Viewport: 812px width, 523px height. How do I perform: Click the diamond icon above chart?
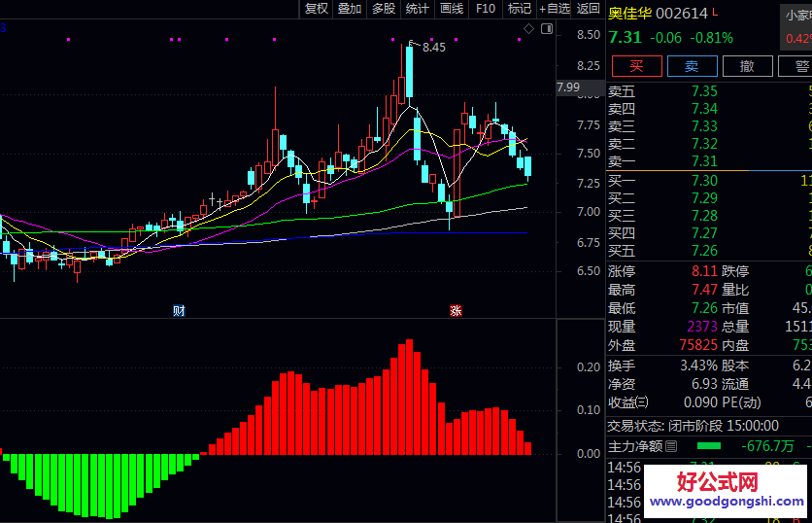coord(528,29)
